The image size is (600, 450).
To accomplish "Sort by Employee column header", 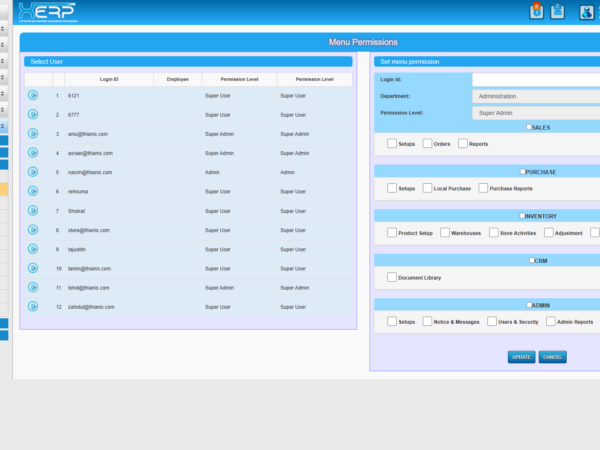I will pos(178,79).
